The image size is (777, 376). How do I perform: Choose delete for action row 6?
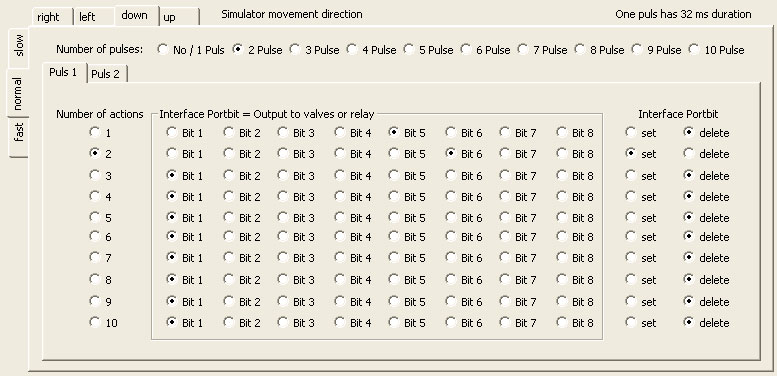pos(688,237)
